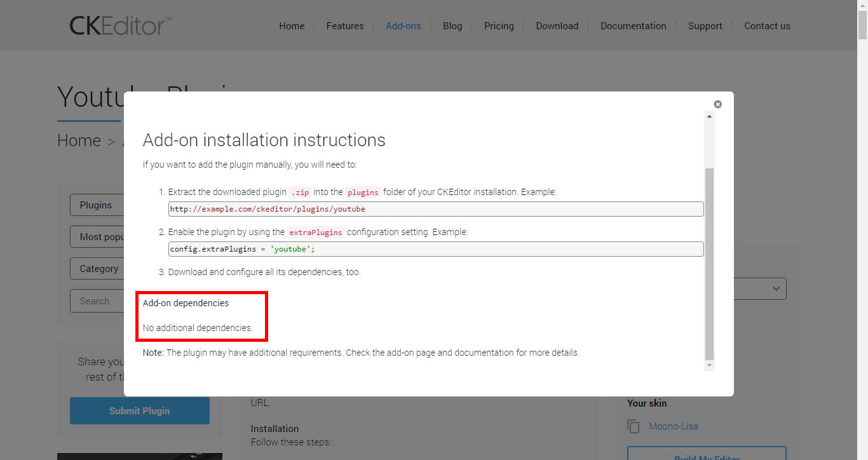
Task: Click the Contact us link
Action: (x=767, y=26)
